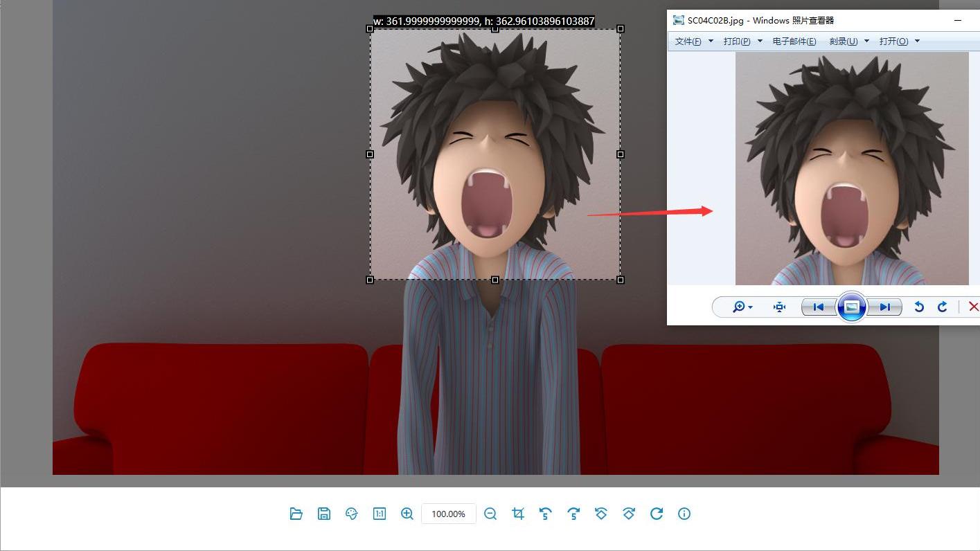Save the image with the floppy disk icon
Image resolution: width=980 pixels, height=551 pixels.
click(324, 514)
